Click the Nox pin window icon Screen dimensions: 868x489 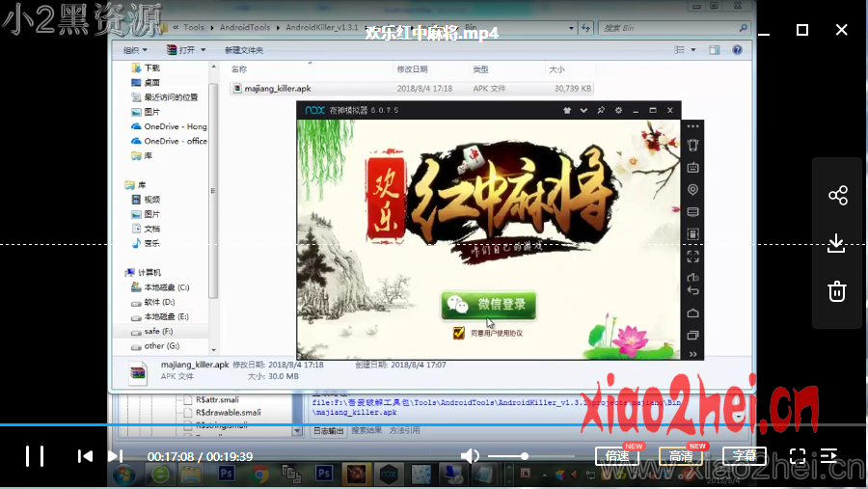601,110
